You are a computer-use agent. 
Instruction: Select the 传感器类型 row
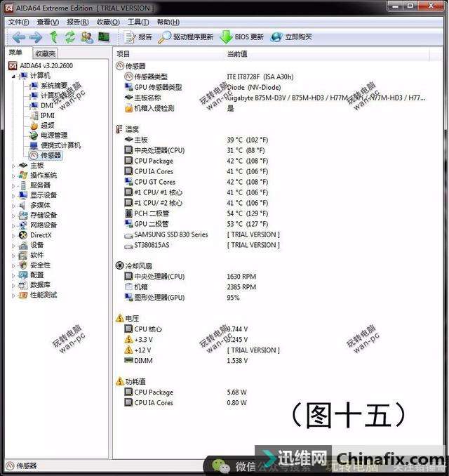pos(209,77)
